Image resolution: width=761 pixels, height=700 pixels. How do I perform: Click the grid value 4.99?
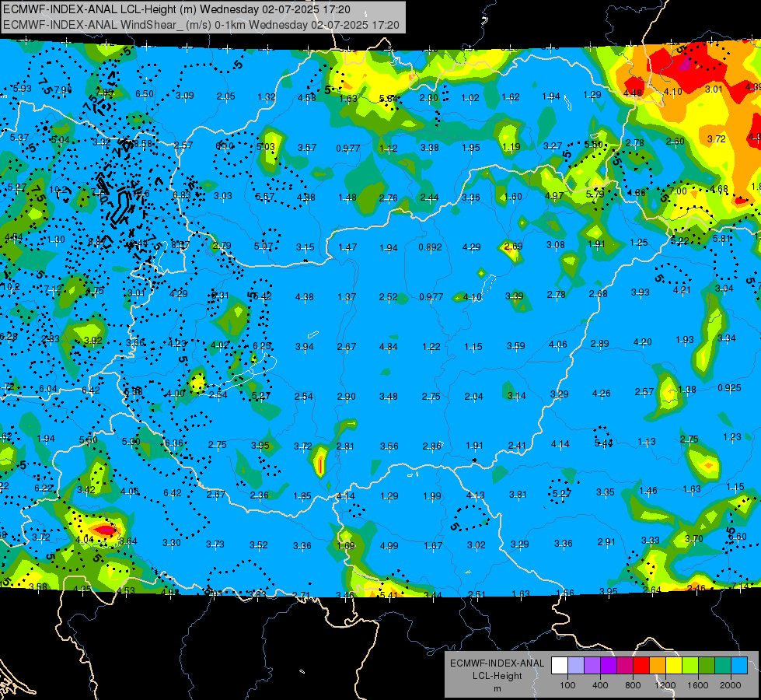point(389,545)
